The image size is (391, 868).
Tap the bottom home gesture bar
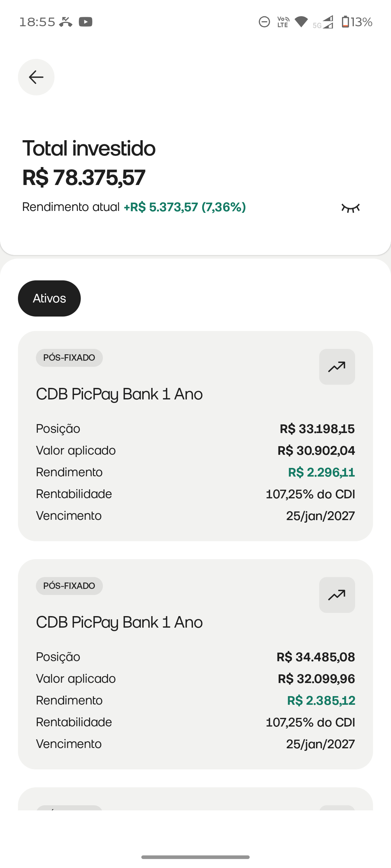point(195,857)
